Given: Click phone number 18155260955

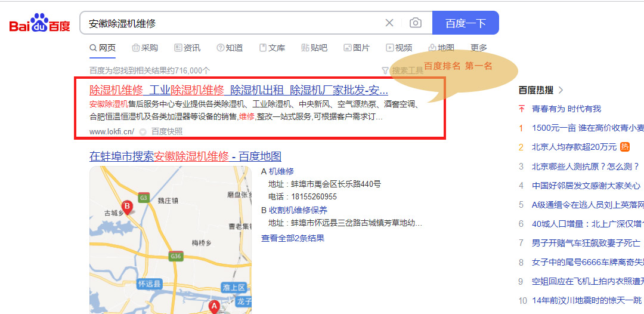Looking at the screenshot, I should coord(314,196).
